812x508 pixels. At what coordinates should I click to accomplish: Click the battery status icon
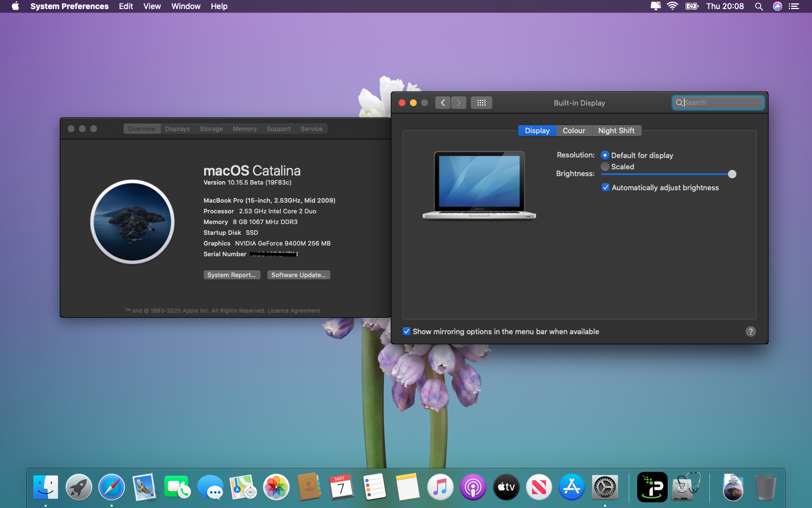coord(692,6)
